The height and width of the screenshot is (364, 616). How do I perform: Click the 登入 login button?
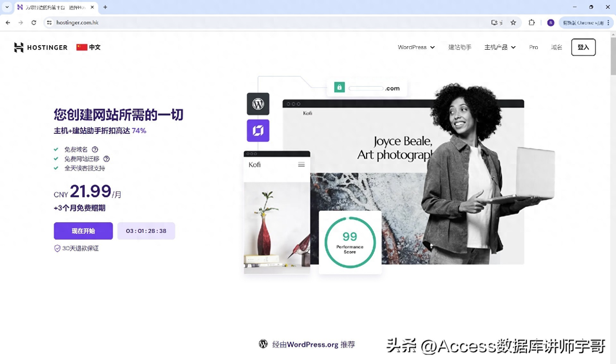pyautogui.click(x=583, y=47)
